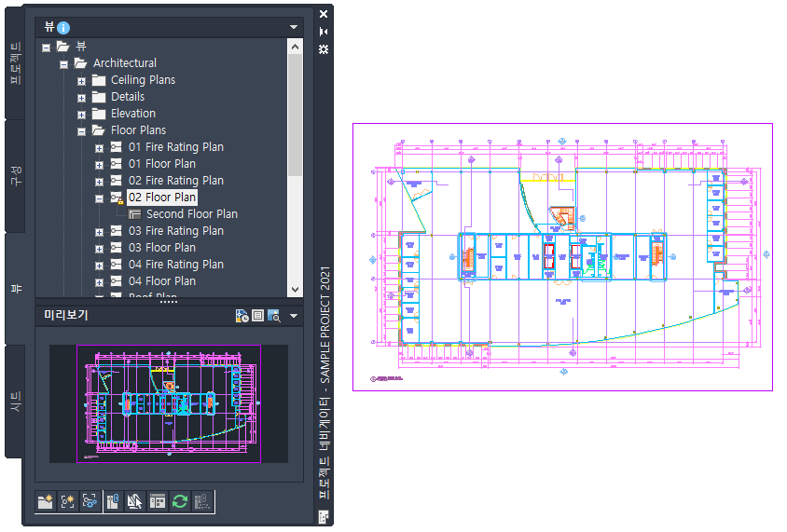The width and height of the screenshot is (787, 532).
Task: Click the Details folder icon
Action: [99, 97]
